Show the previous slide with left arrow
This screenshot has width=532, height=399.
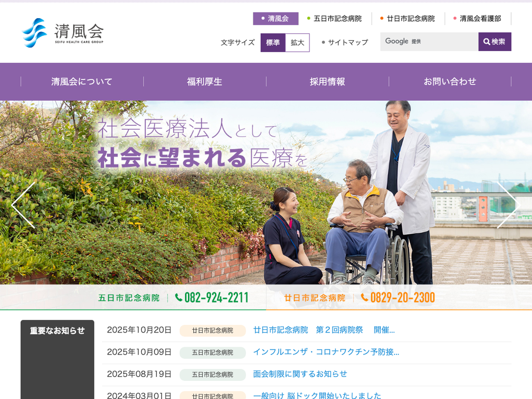click(x=23, y=205)
